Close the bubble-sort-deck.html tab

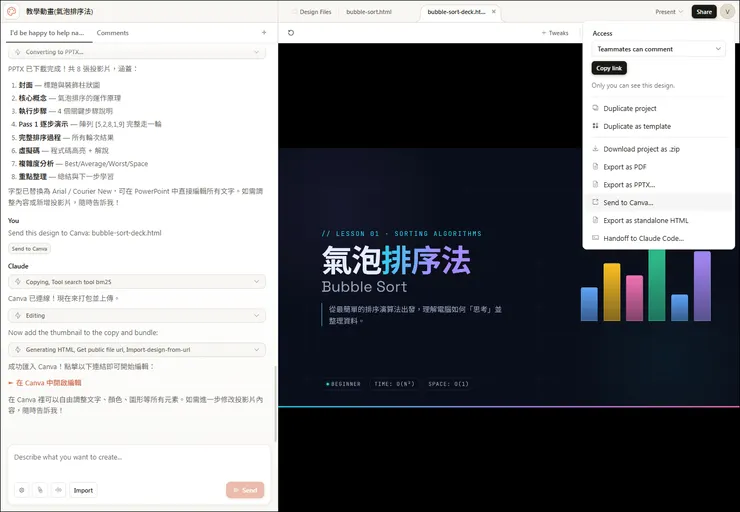[x=494, y=11]
